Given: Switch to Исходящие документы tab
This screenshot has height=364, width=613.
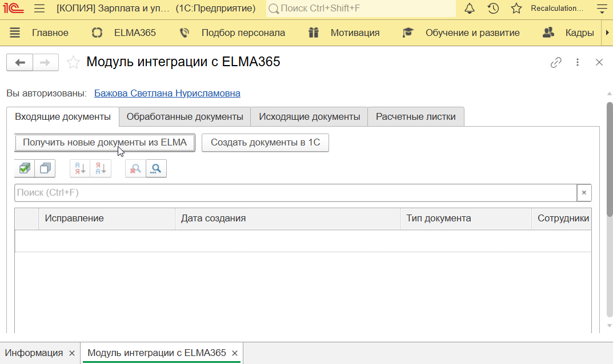Looking at the screenshot, I should click(309, 117).
